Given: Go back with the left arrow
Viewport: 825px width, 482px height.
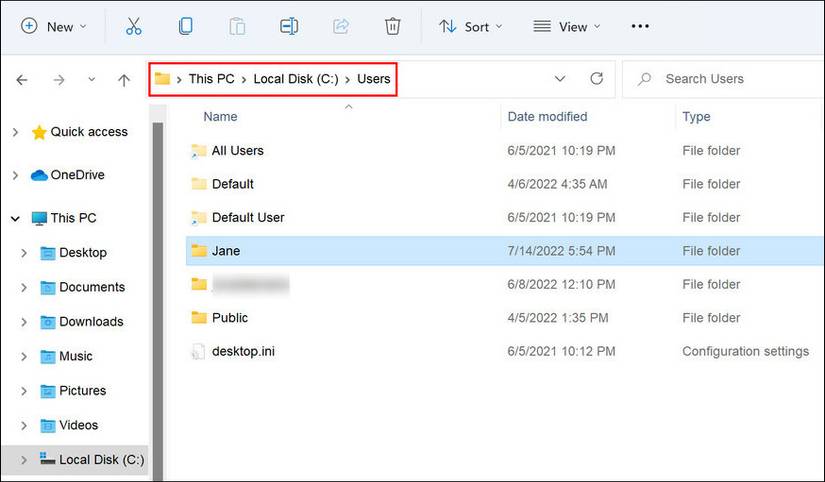Looking at the screenshot, I should coord(22,80).
